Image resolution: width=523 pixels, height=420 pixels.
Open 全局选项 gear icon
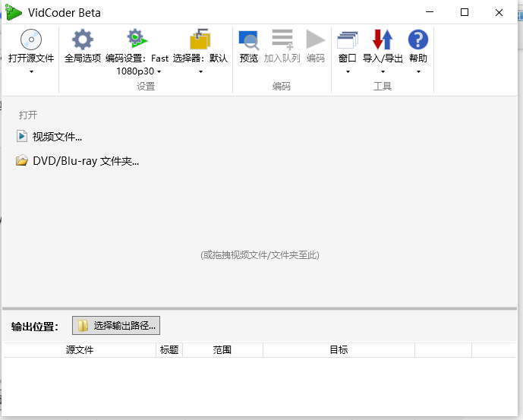click(x=83, y=39)
